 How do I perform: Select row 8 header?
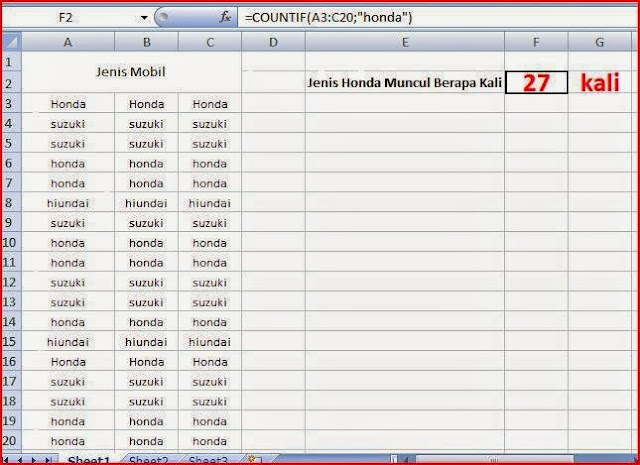pyautogui.click(x=11, y=203)
